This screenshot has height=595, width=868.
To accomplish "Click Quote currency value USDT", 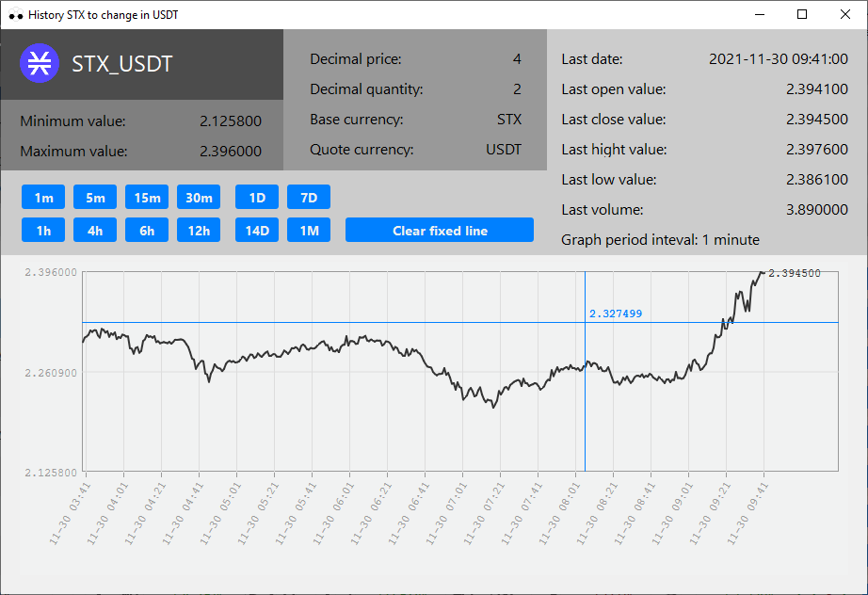I will coord(504,150).
